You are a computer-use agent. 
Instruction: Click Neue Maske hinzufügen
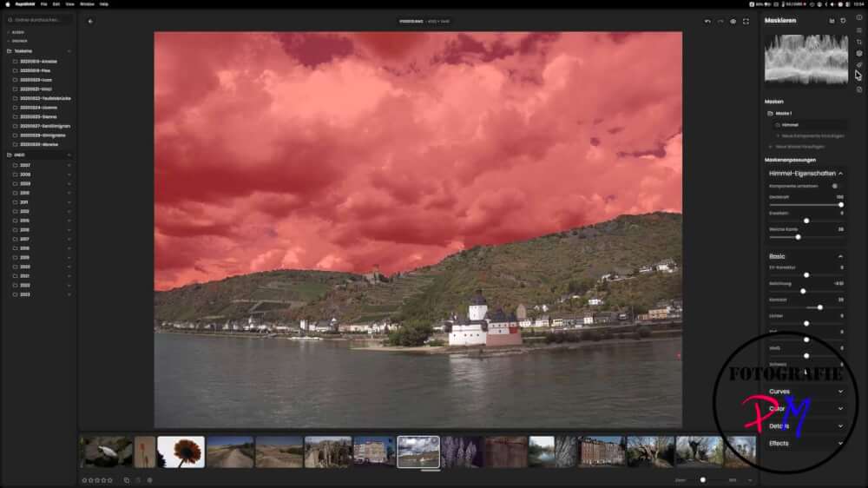(x=799, y=147)
